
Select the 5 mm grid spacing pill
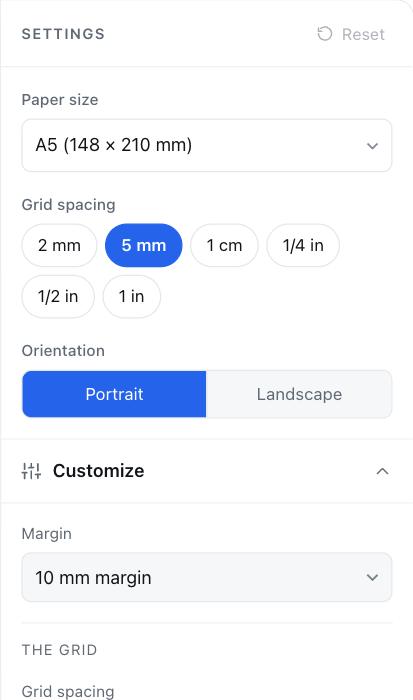tap(144, 245)
